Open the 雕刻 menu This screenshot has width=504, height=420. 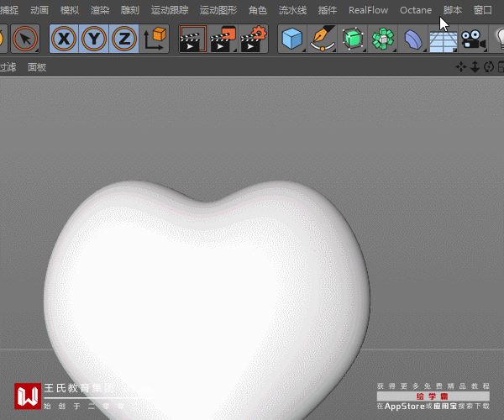(x=130, y=10)
